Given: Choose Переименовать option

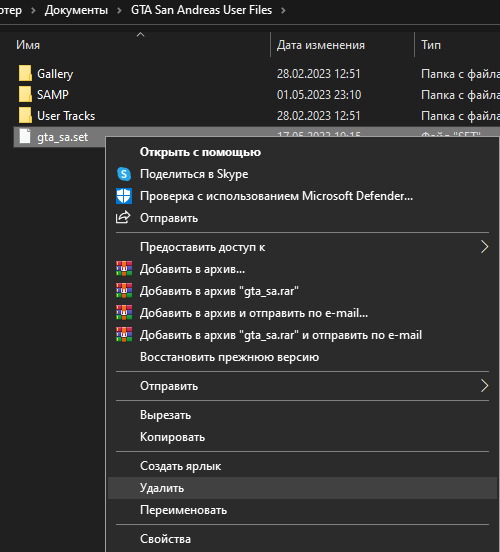Looking at the screenshot, I should 302,510.
